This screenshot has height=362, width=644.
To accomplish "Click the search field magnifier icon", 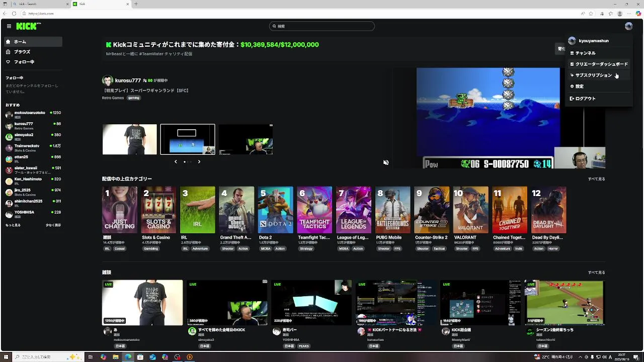I will tap(274, 26).
